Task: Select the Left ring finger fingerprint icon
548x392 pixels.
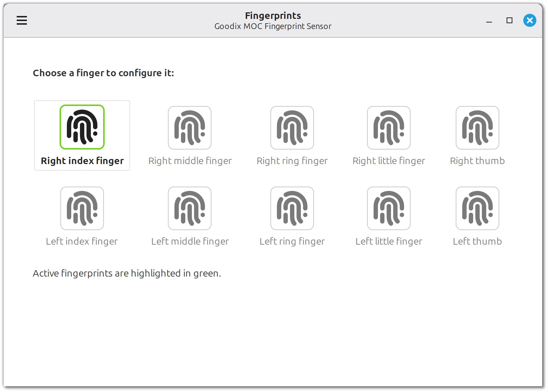Action: click(x=292, y=208)
